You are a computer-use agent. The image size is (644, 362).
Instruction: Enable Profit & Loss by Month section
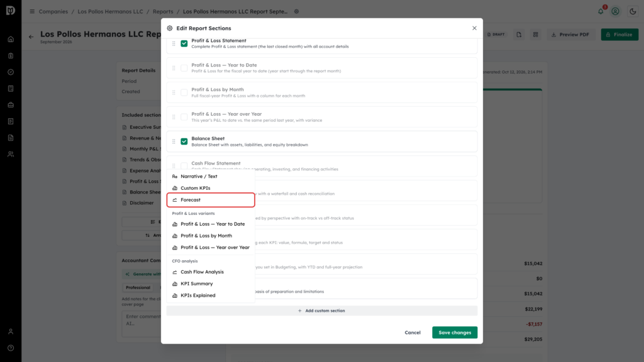pos(184,92)
